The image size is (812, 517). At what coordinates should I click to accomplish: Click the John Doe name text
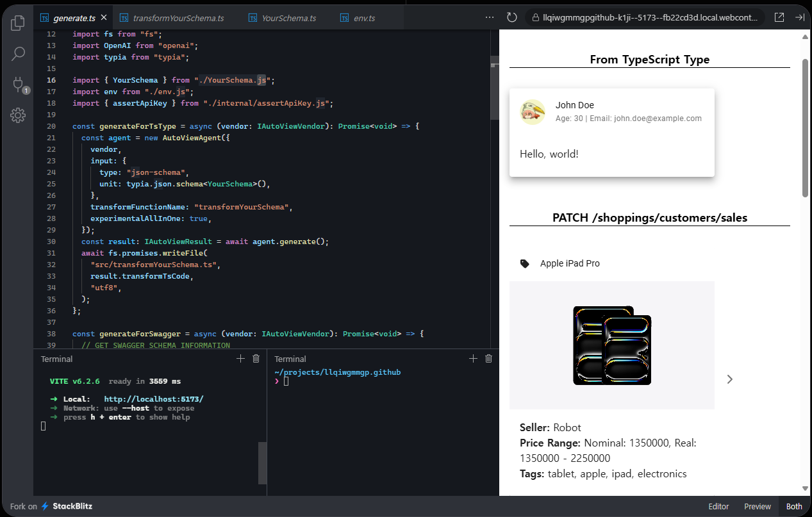[x=575, y=105]
